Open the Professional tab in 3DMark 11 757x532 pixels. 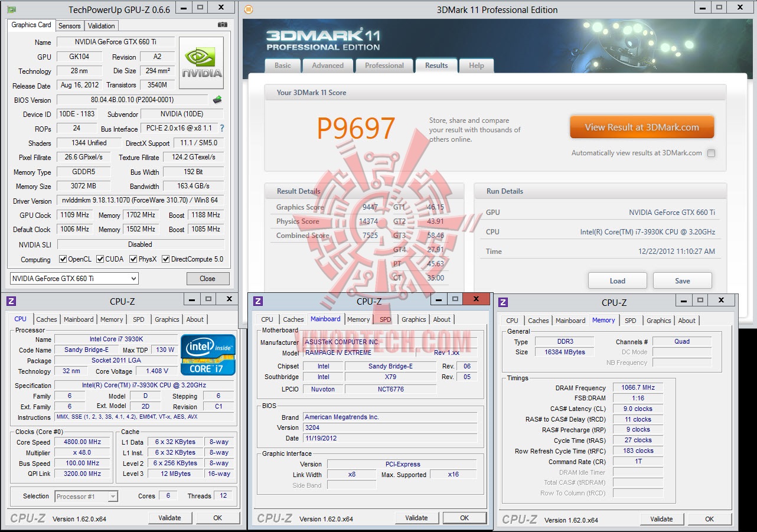click(384, 66)
